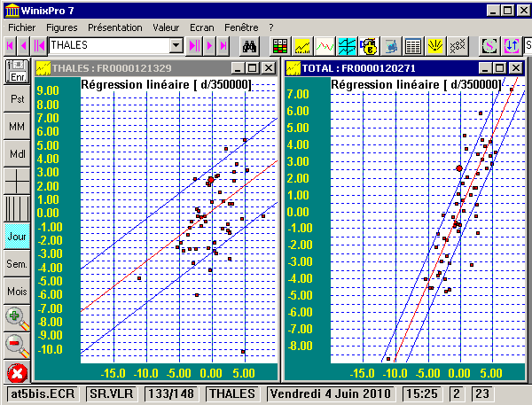This screenshot has height=405, width=532.
Task: Click the double-bar right arrow navigation button
Action: pos(194,46)
